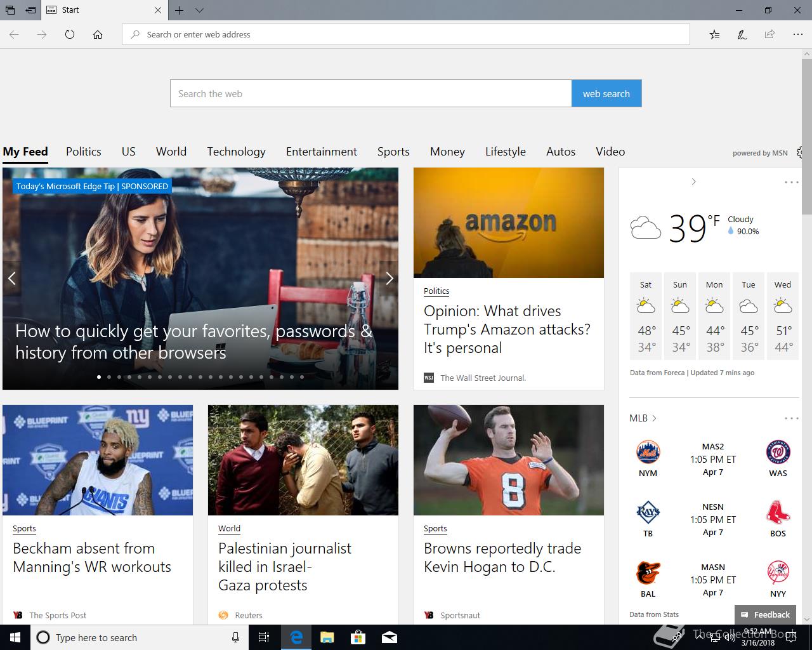
Task: Select the first carousel dot
Action: 99,377
